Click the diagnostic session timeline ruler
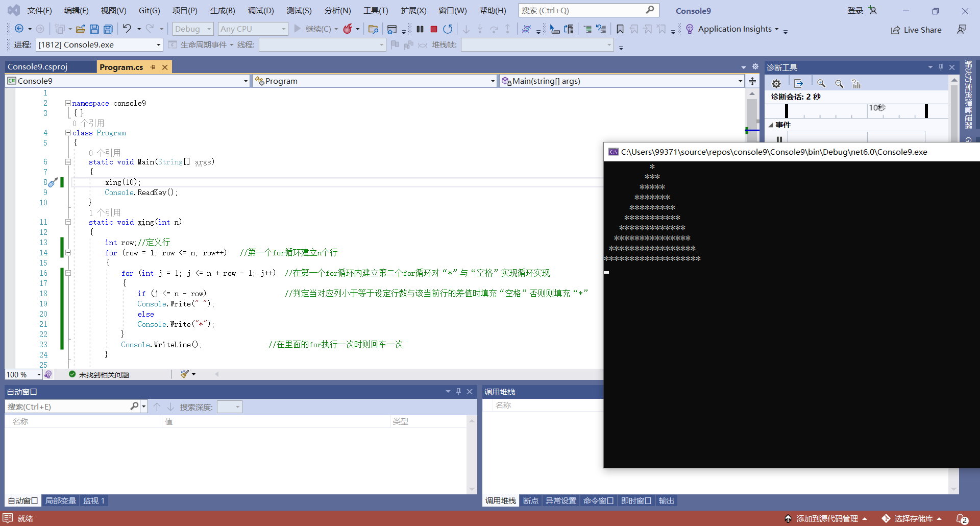 [x=856, y=111]
